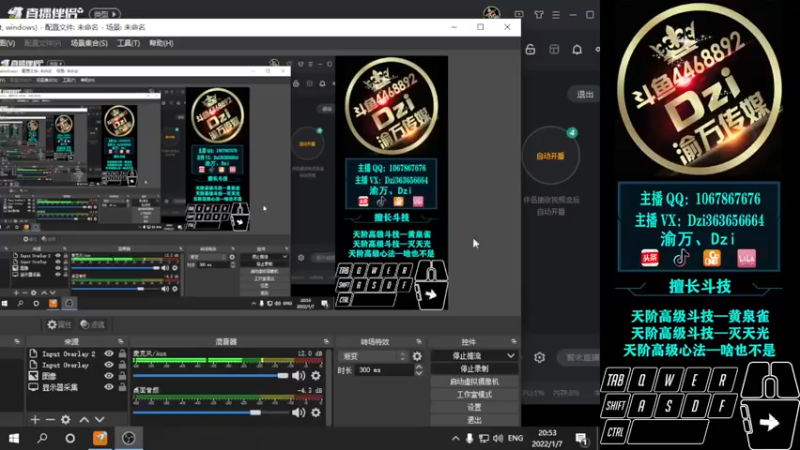The image size is (800, 450).
Task: Click the screen icon in 直播伴侣 title bar
Action: (519, 14)
